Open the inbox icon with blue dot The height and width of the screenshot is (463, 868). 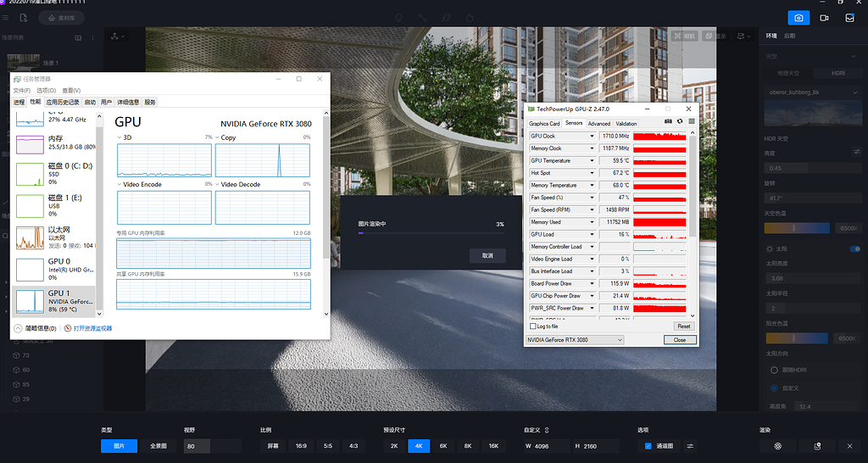pos(849,18)
